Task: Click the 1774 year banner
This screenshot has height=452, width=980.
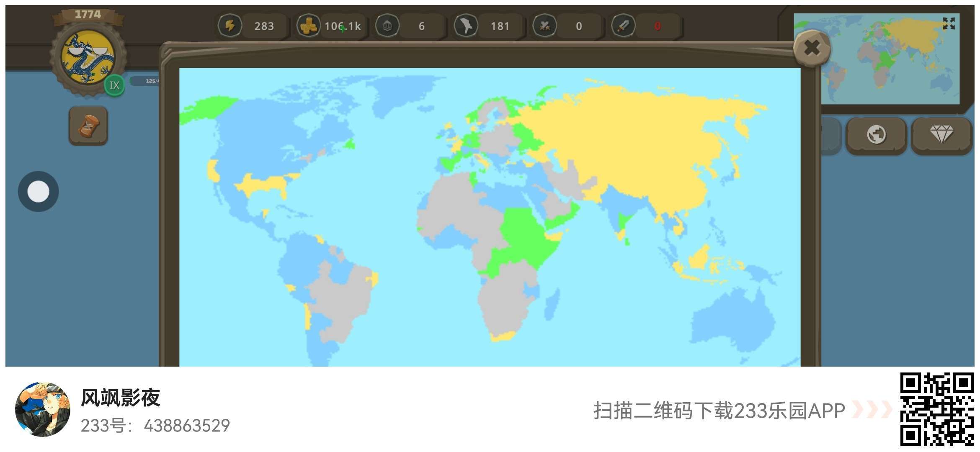Action: [88, 15]
